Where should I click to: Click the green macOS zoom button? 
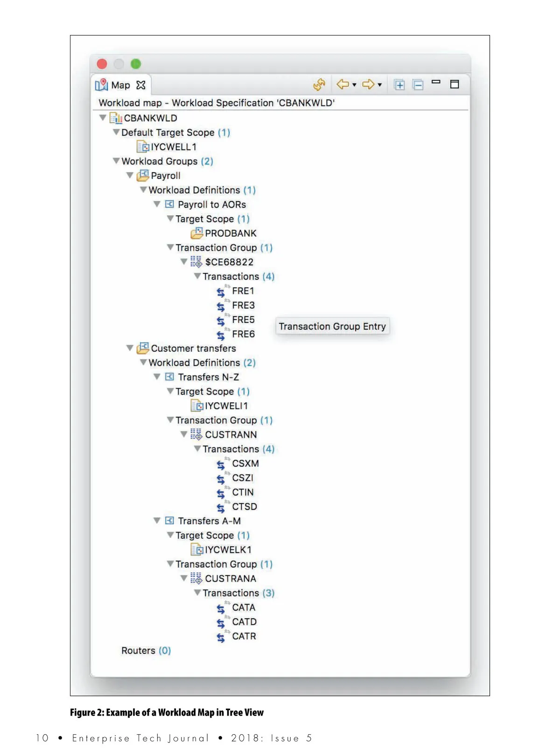136,64
